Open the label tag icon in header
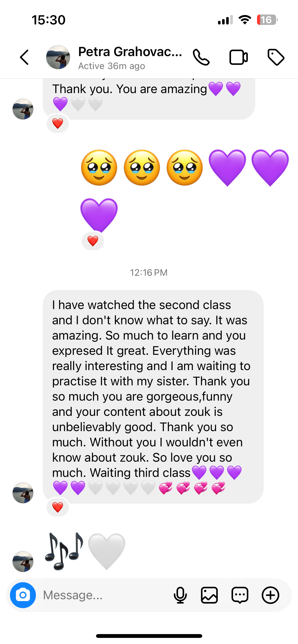The height and width of the screenshot is (644, 298). click(276, 57)
